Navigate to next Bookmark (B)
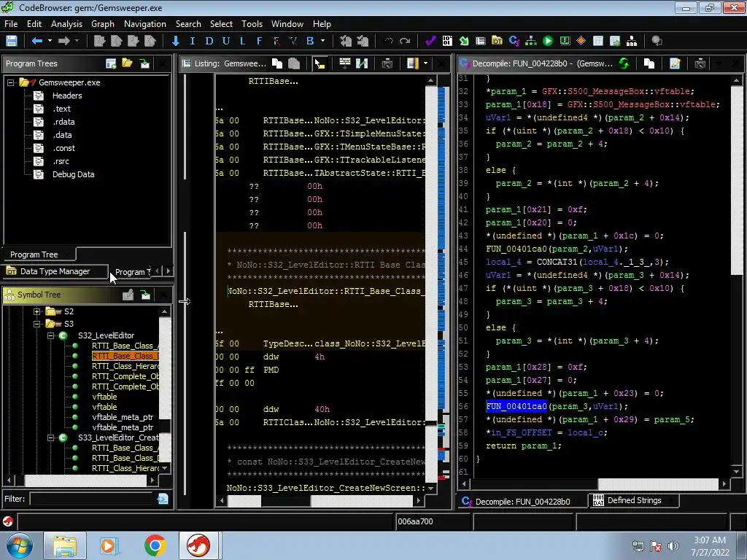 click(x=310, y=41)
